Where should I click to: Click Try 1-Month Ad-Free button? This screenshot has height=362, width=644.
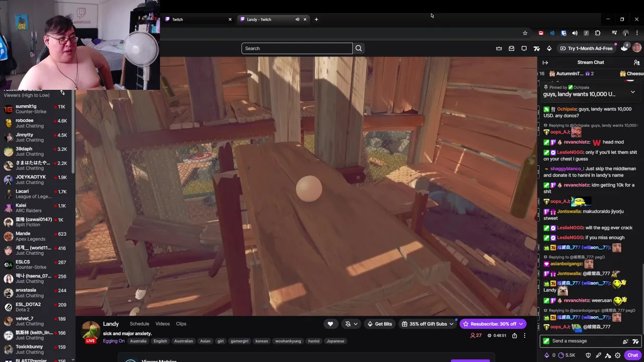point(586,48)
